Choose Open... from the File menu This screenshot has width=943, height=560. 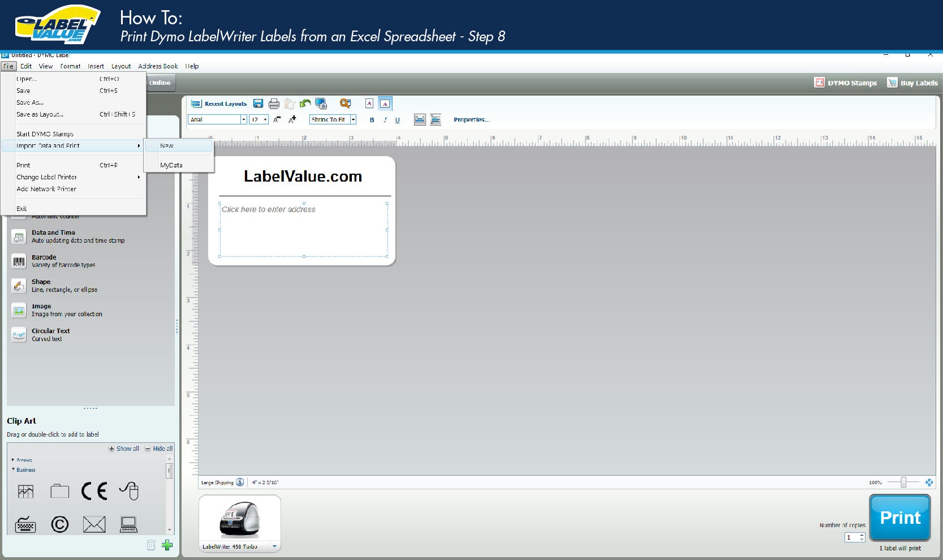74,79
